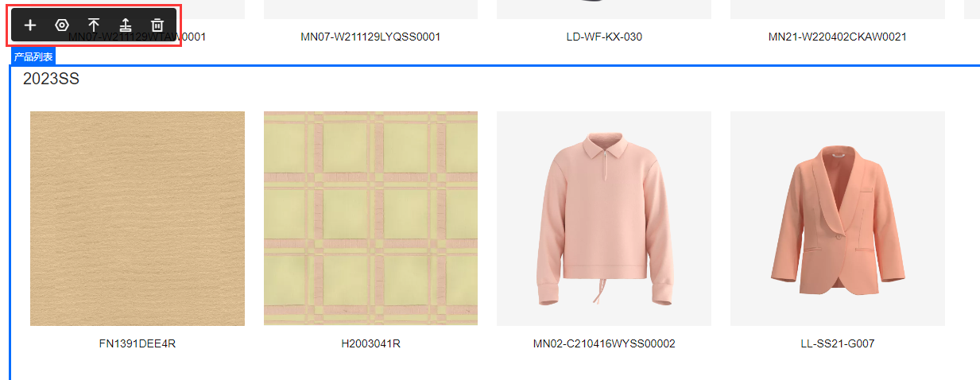This screenshot has width=980, height=380.
Task: Click the plus add icon in toolbar
Action: click(x=30, y=25)
